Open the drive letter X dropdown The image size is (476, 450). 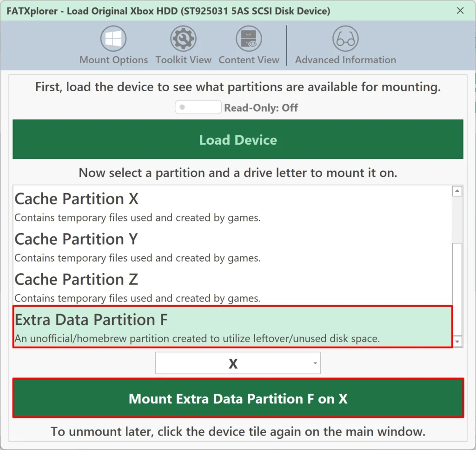point(238,363)
